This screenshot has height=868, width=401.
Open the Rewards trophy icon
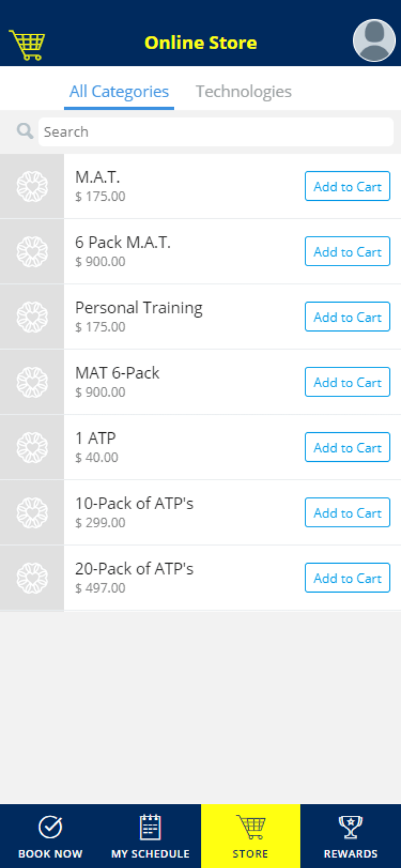click(351, 826)
